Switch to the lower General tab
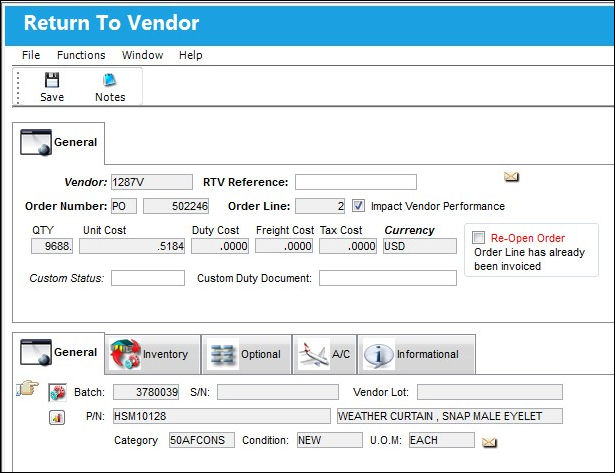 click(59, 352)
